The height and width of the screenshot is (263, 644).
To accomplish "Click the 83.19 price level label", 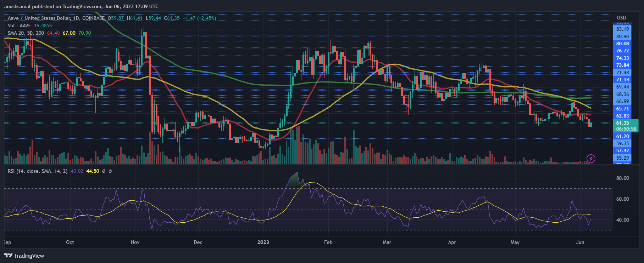I will tap(622, 29).
